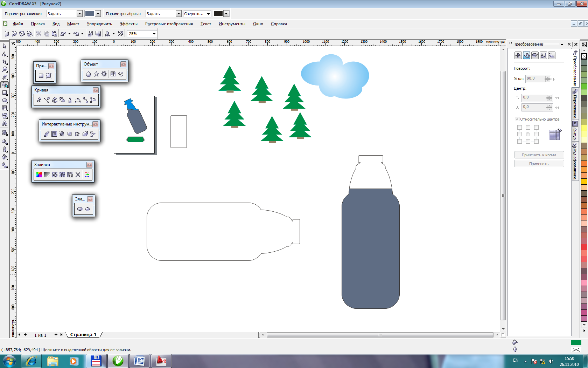The image size is (588, 368).
Task: Pick 3-point rectangle in Пря... toolbar
Action: click(49, 76)
